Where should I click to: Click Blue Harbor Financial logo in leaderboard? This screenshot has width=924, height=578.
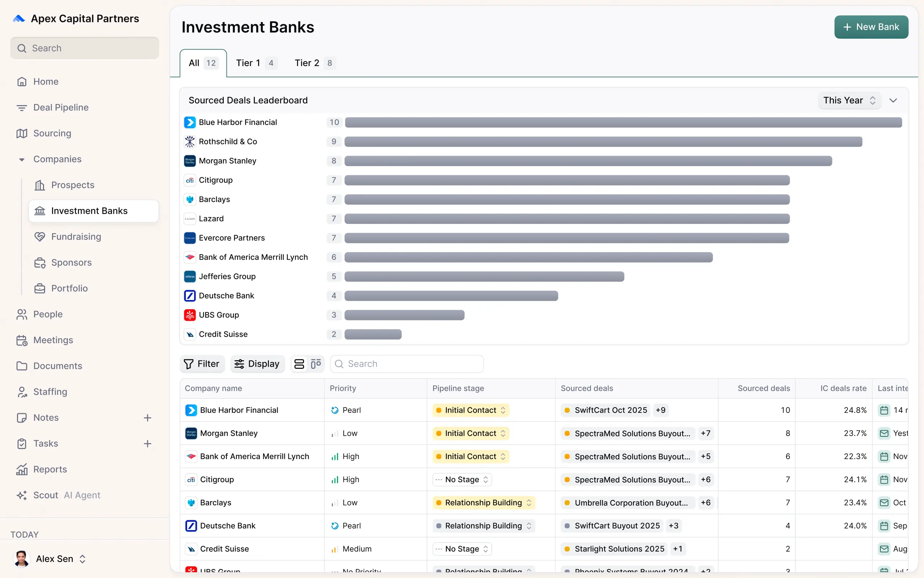pyautogui.click(x=190, y=122)
